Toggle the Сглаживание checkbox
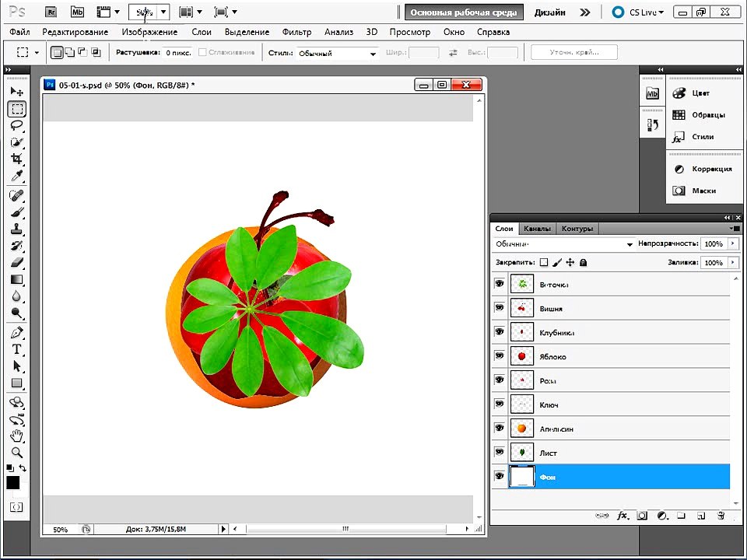The width and height of the screenshot is (747, 560). pos(202,52)
